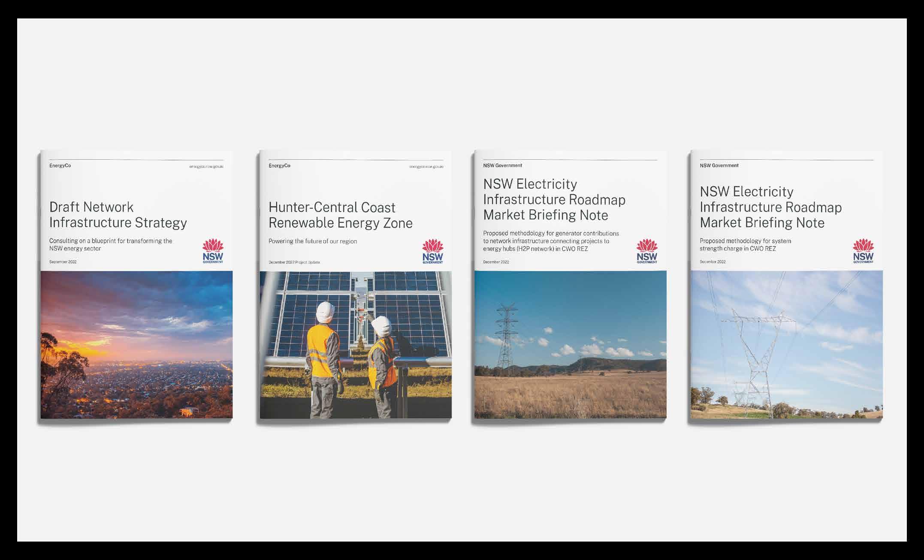Viewport: 924px width, 560px height.
Task: Select the solar panel workers photo
Action: pos(355,345)
